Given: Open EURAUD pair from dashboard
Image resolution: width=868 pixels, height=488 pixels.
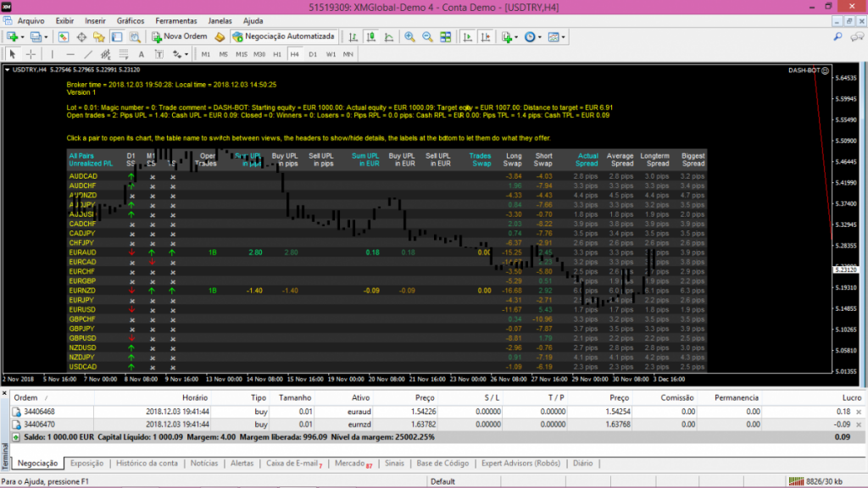Looking at the screenshot, I should pos(82,252).
